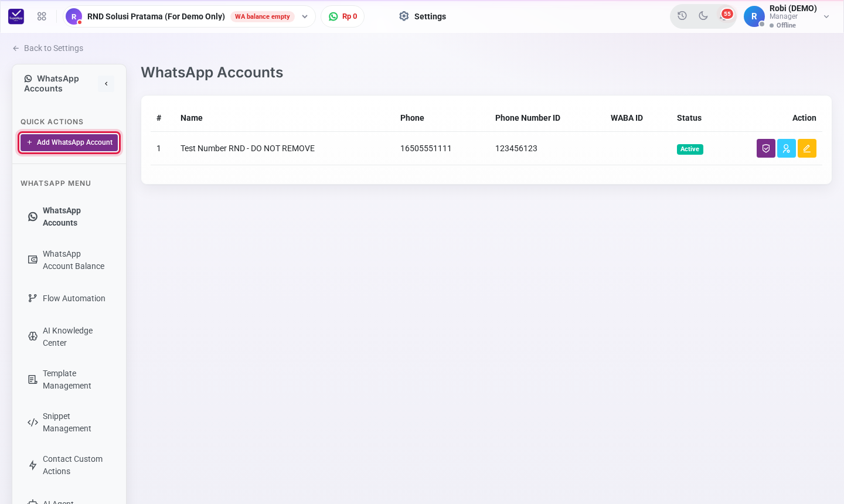Click the Active status badge

click(690, 149)
